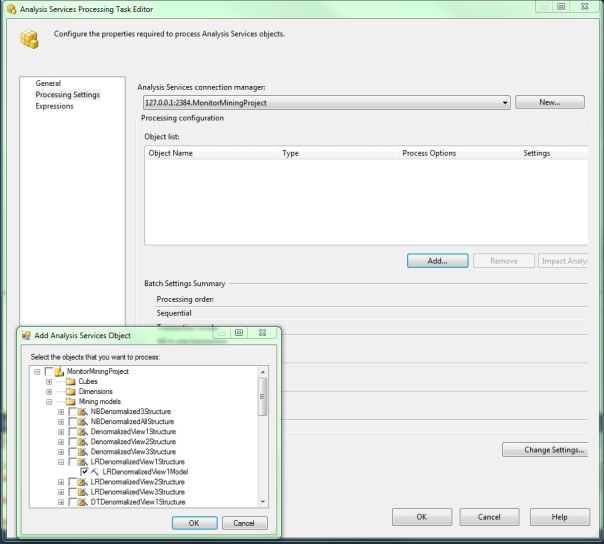604x544 pixels.
Task: Click the object tree scrollbar thumb
Action: pos(262,397)
